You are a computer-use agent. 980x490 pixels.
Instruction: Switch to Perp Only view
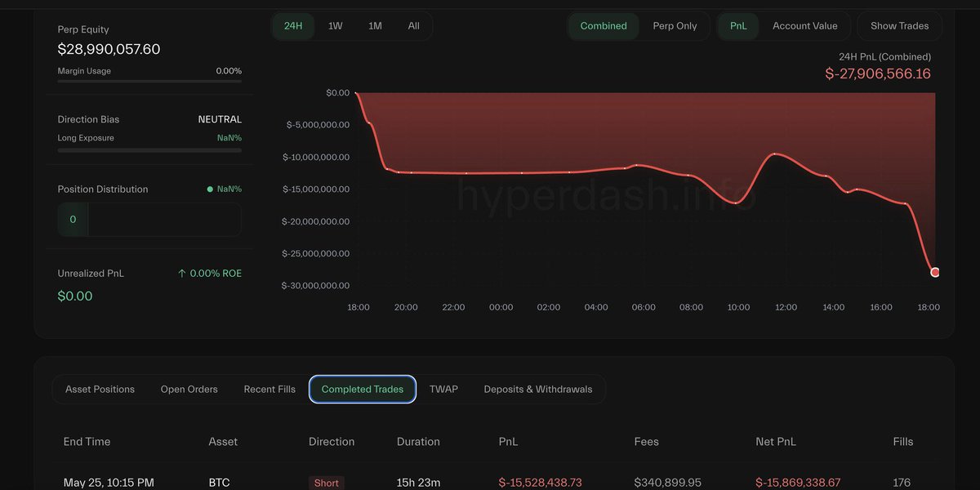coord(675,26)
